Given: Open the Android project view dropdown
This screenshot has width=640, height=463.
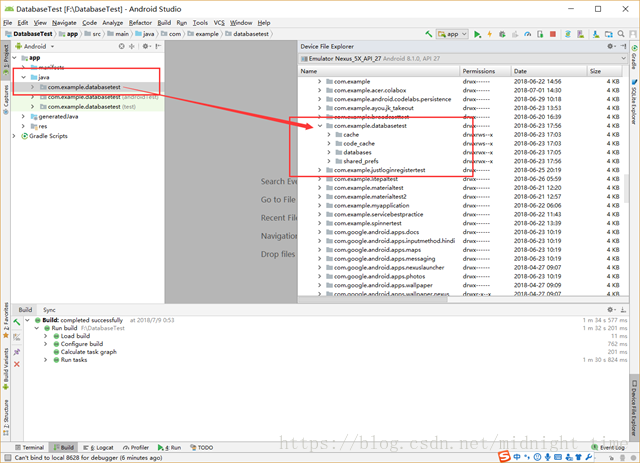Looking at the screenshot, I should point(35,47).
